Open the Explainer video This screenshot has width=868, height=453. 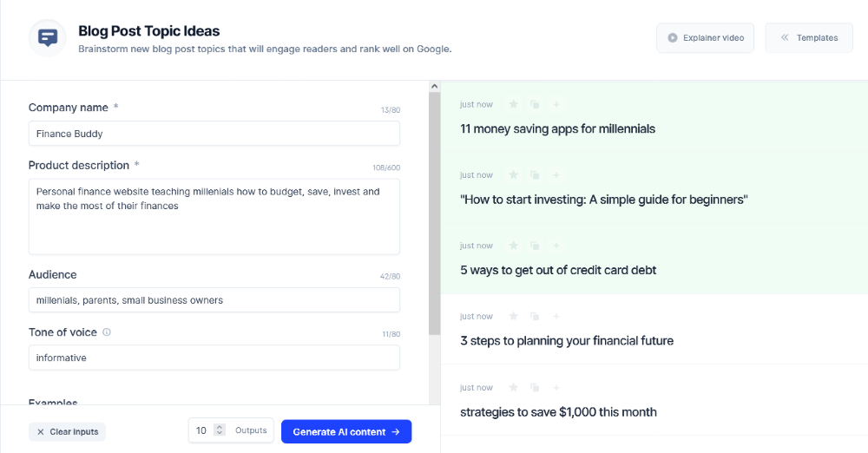coord(705,37)
